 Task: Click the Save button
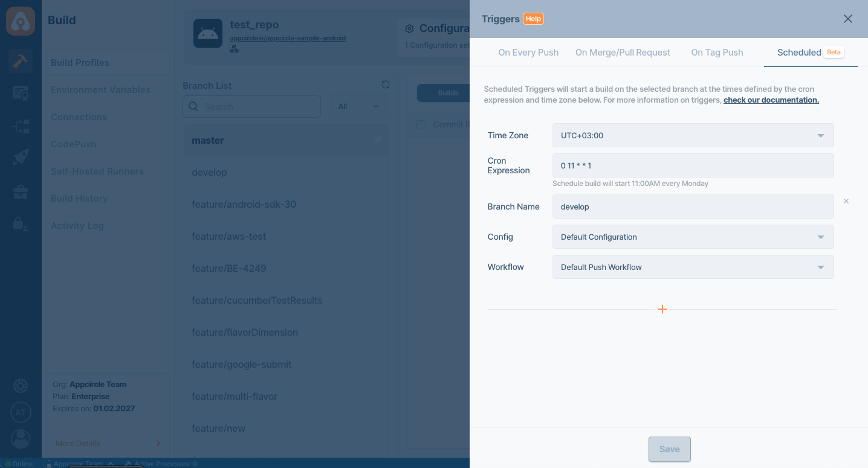(x=669, y=449)
